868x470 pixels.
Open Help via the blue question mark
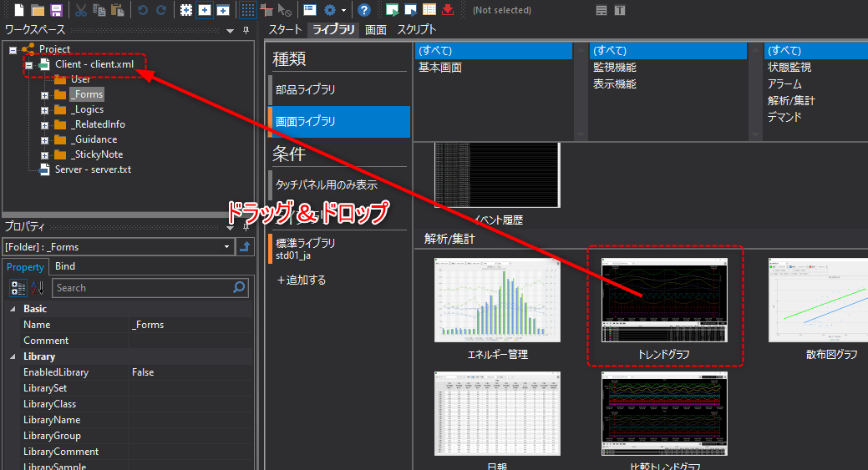(x=364, y=10)
